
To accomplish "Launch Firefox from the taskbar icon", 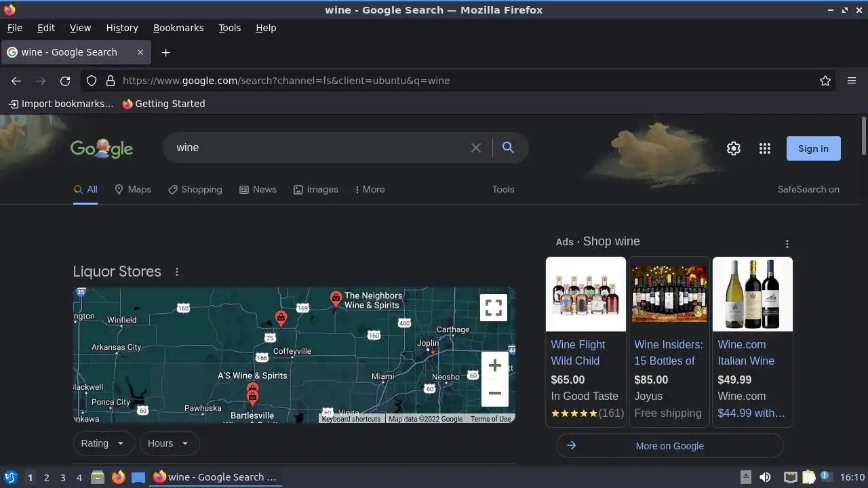I will click(x=119, y=477).
